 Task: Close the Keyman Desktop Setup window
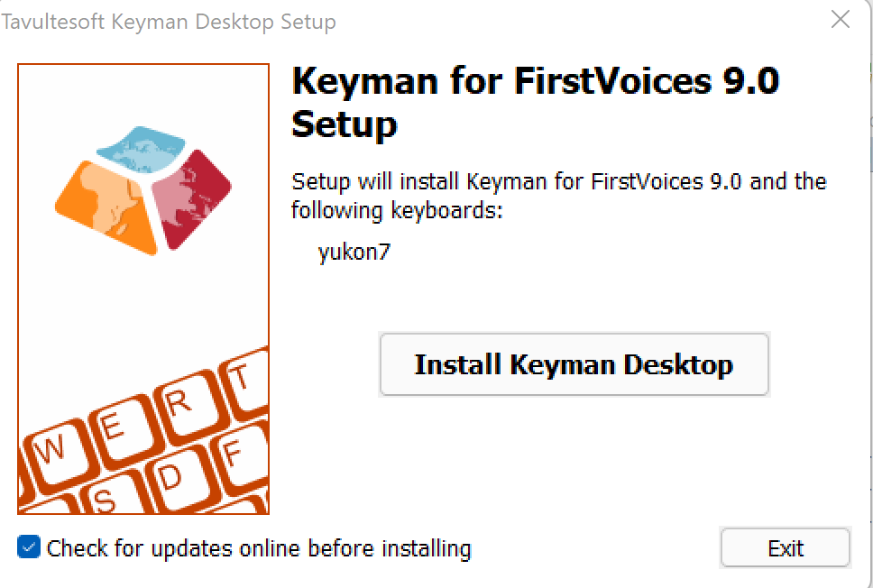pos(841,20)
